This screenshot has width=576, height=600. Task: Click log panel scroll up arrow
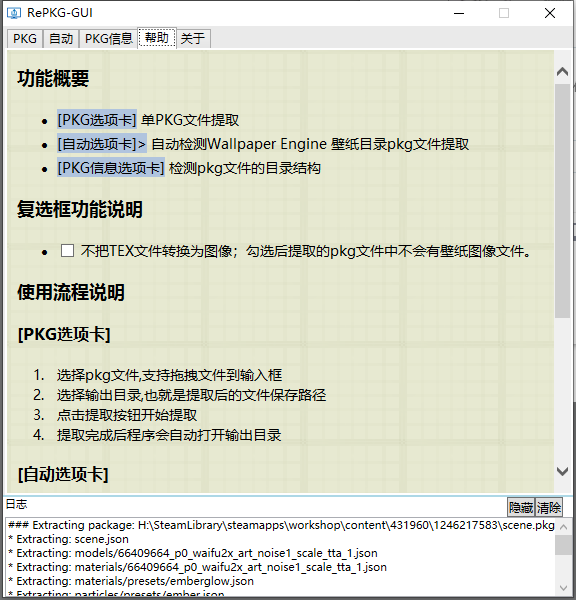563,527
